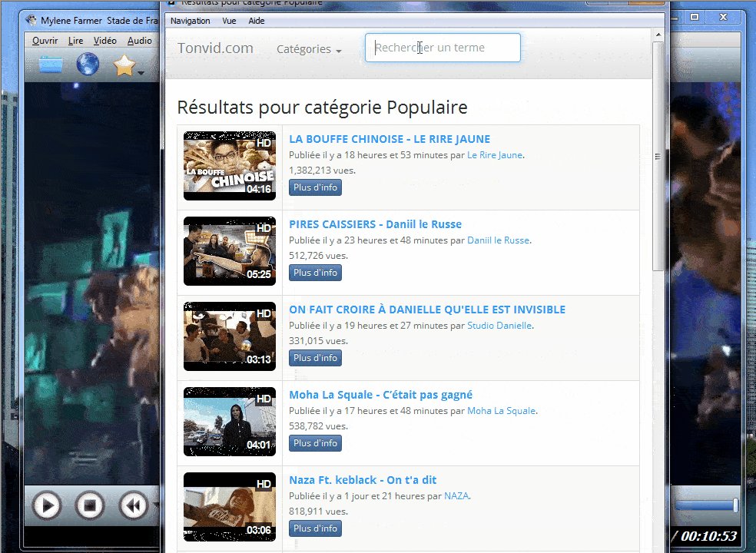756x553 pixels.
Task: Open the Aide menu
Action: point(256,21)
